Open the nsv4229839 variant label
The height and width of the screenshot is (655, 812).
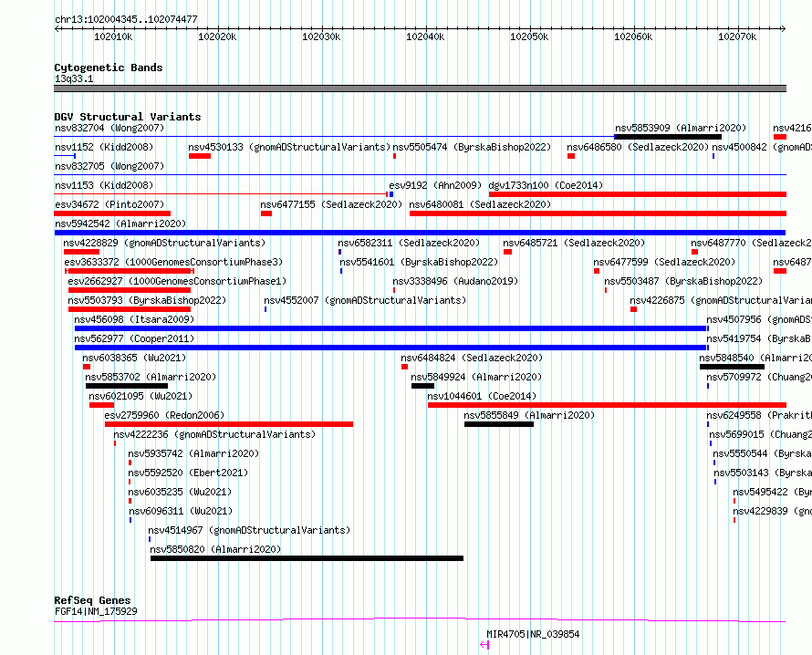pyautogui.click(x=772, y=511)
